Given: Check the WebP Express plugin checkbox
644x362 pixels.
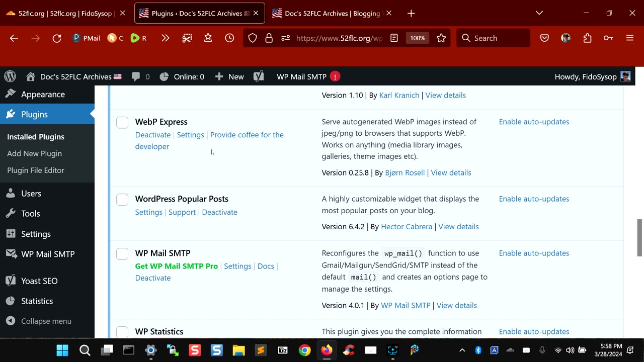Looking at the screenshot, I should point(122,122).
